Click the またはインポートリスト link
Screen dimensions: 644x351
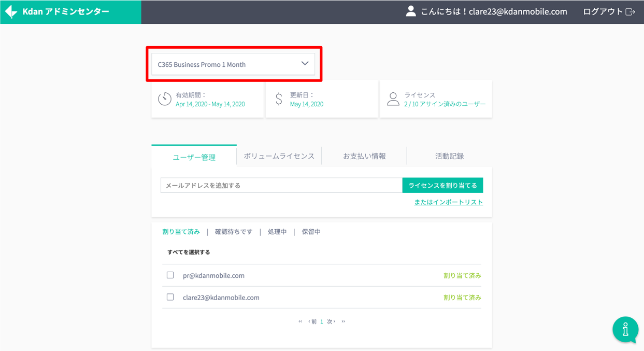coord(448,202)
